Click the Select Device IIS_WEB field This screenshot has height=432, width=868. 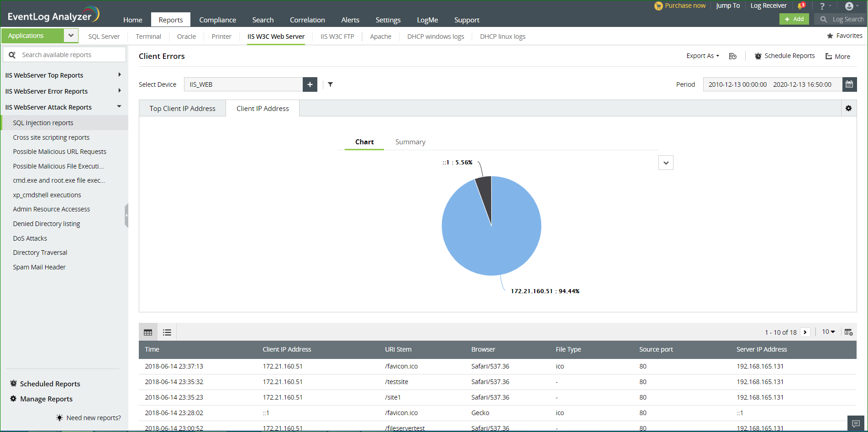pyautogui.click(x=243, y=84)
